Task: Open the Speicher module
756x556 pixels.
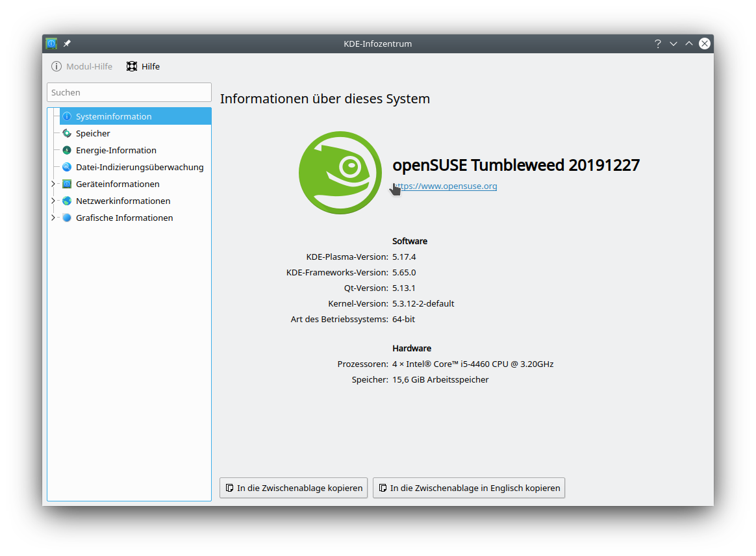Action: pos(93,133)
